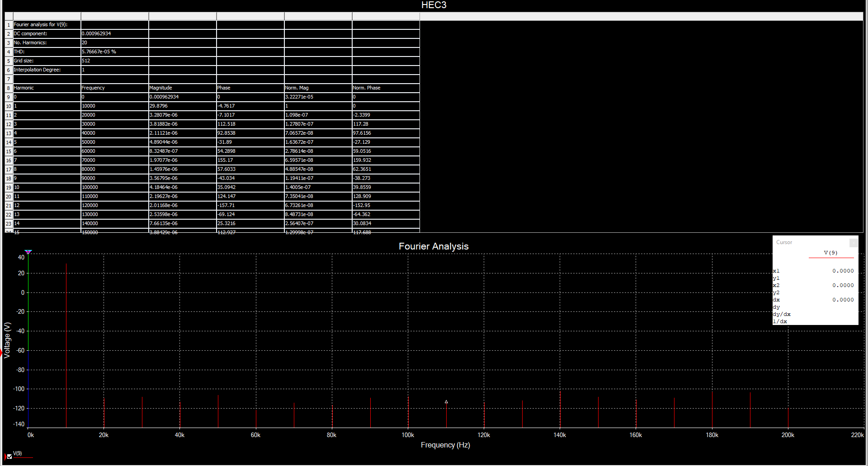Grab the cursor marker atop the graph
Viewport: 868px width, 466px height.
tap(28, 252)
